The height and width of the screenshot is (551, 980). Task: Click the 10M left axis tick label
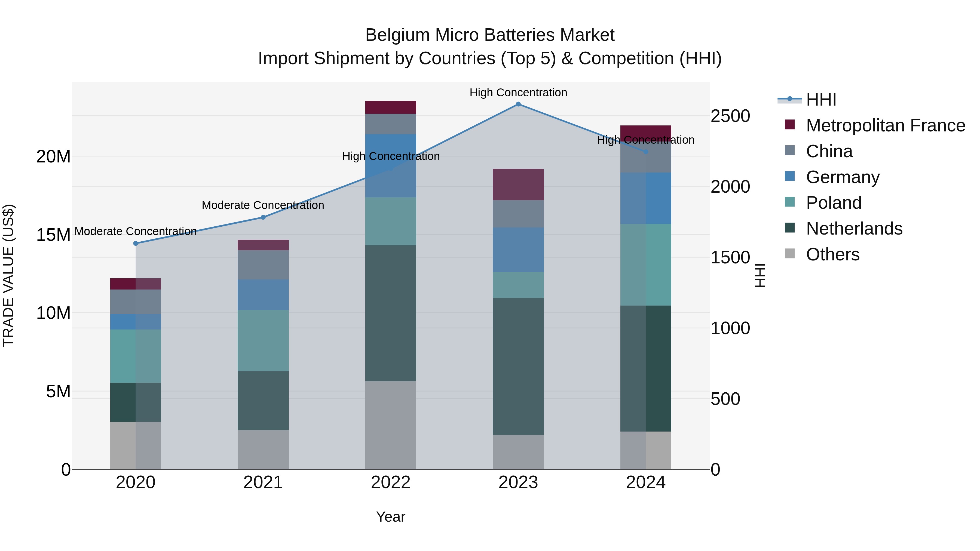[53, 313]
